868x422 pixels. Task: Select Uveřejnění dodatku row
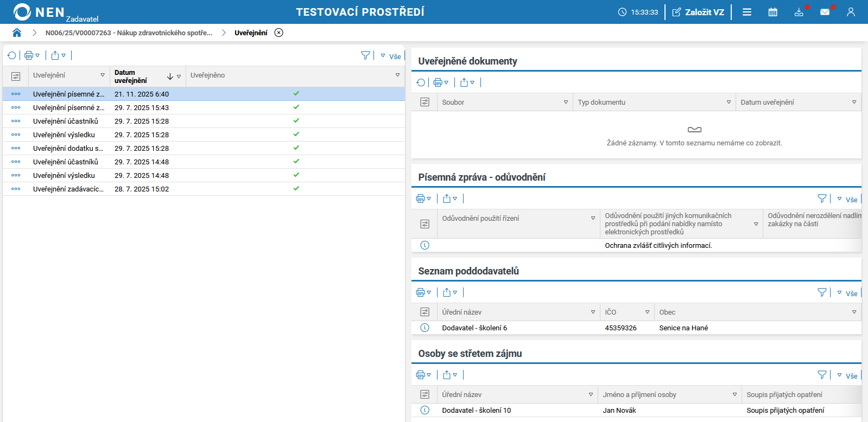tap(204, 148)
